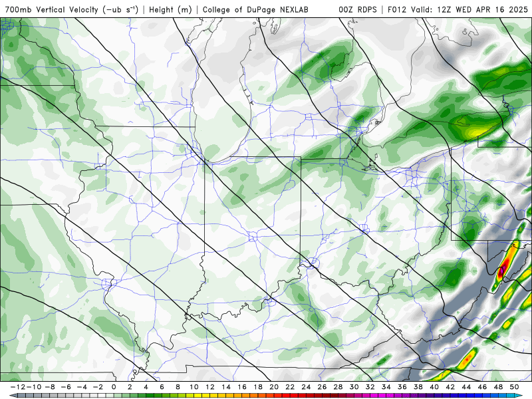Click the '40' value on the color scale
This screenshot has height=399, width=532.
pyautogui.click(x=434, y=387)
